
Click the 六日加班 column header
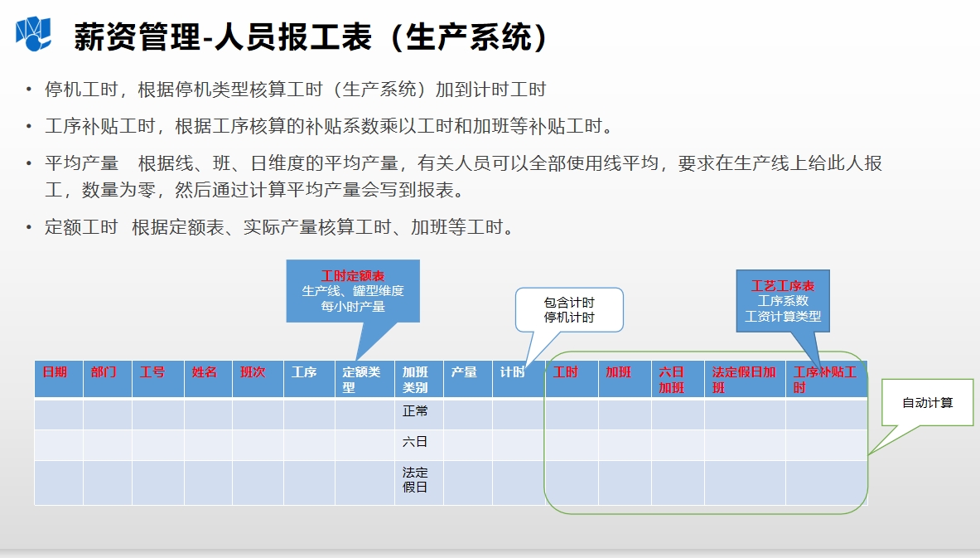(x=678, y=379)
